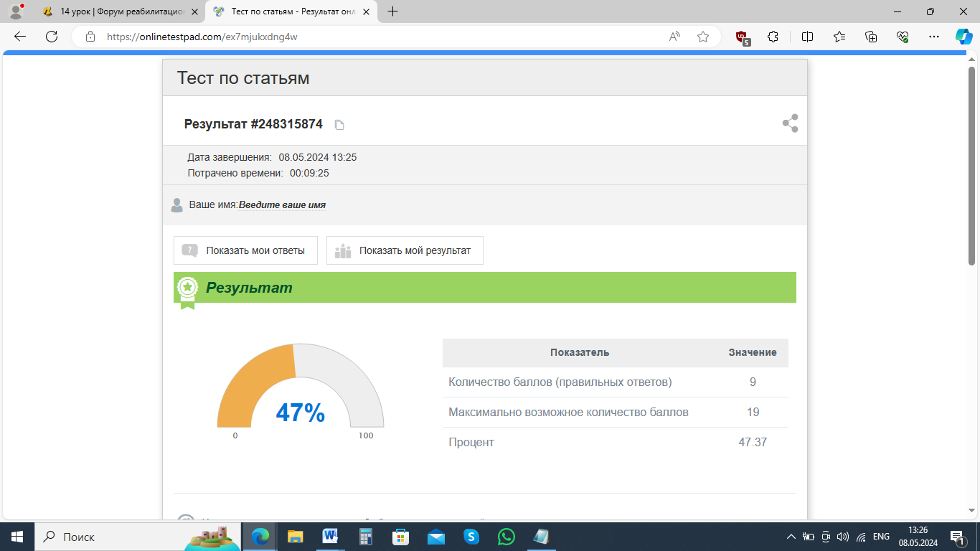Launch WhatsApp from the taskbar
This screenshot has width=980, height=551.
coord(507,536)
